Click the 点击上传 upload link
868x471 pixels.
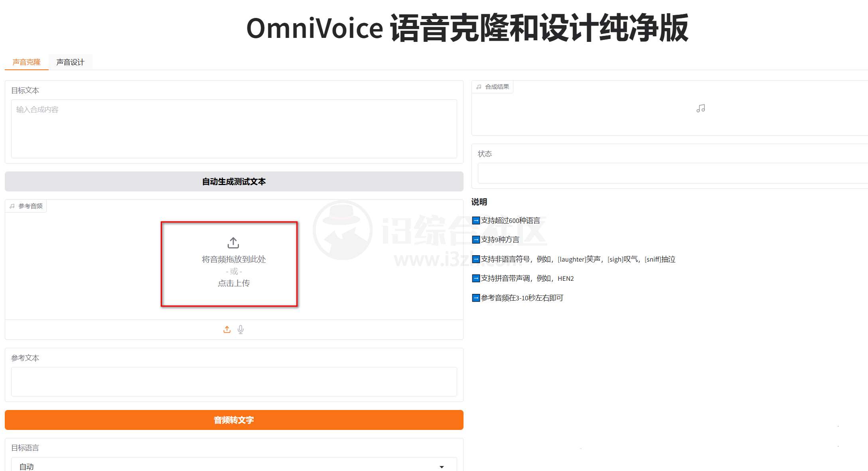click(233, 283)
